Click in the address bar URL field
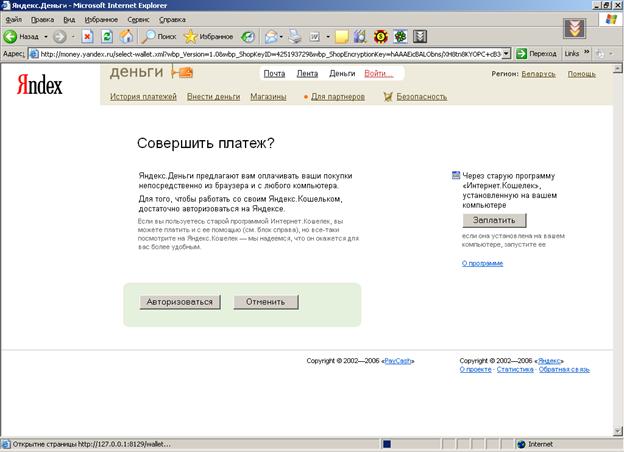This screenshot has width=624, height=452. (265, 54)
